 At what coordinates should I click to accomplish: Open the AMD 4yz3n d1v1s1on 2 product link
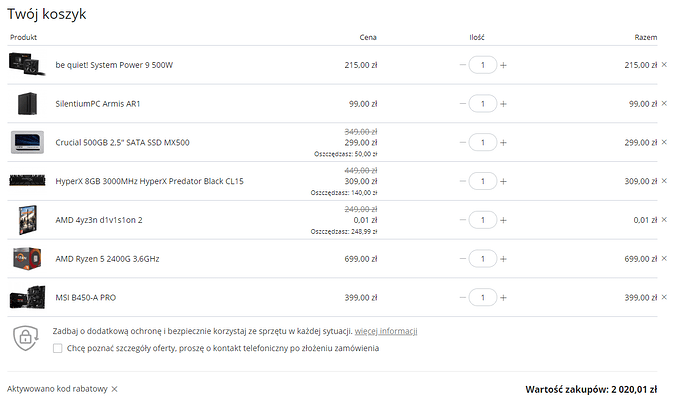coord(99,220)
